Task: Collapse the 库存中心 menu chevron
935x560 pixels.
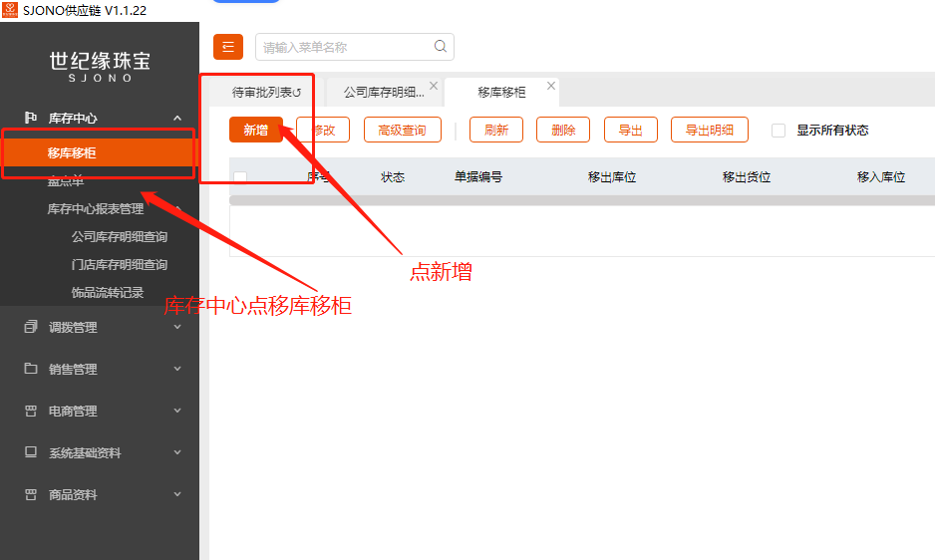Action: 177,119
